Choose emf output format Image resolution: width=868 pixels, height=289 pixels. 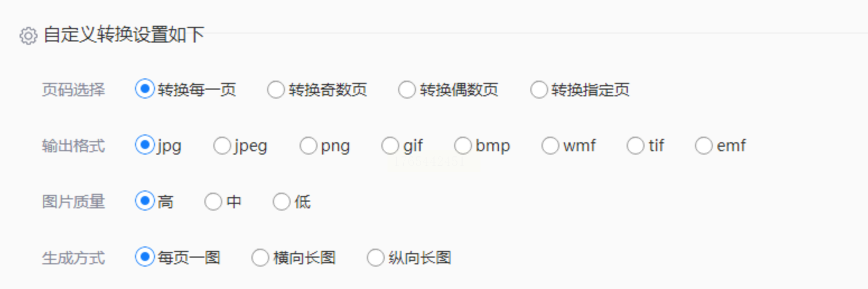[704, 146]
